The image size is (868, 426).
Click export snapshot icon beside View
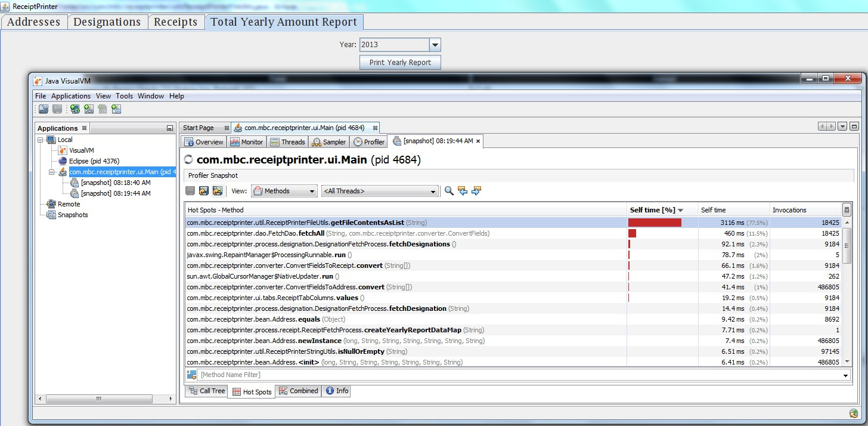pos(204,191)
